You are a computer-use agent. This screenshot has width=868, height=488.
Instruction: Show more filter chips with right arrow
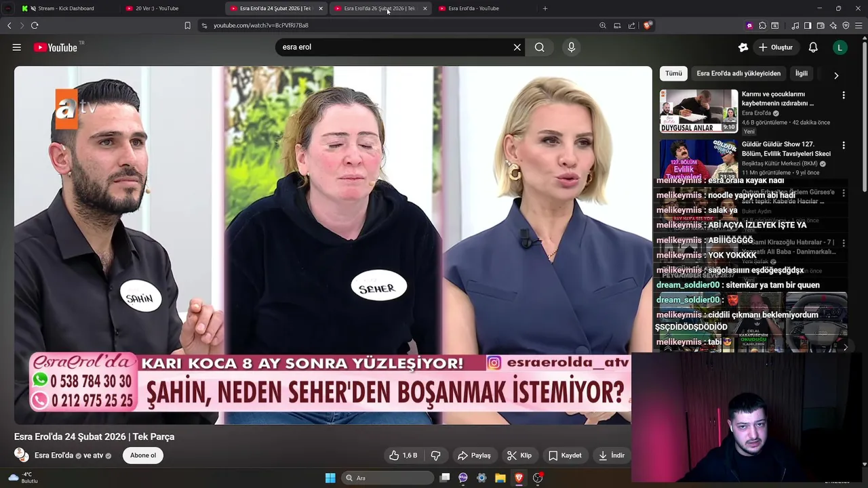click(x=836, y=75)
